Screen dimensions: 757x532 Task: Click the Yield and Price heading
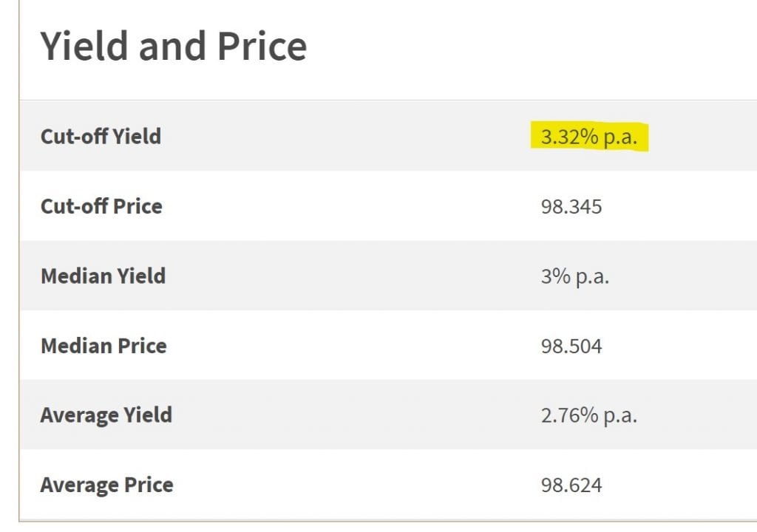[x=174, y=47]
